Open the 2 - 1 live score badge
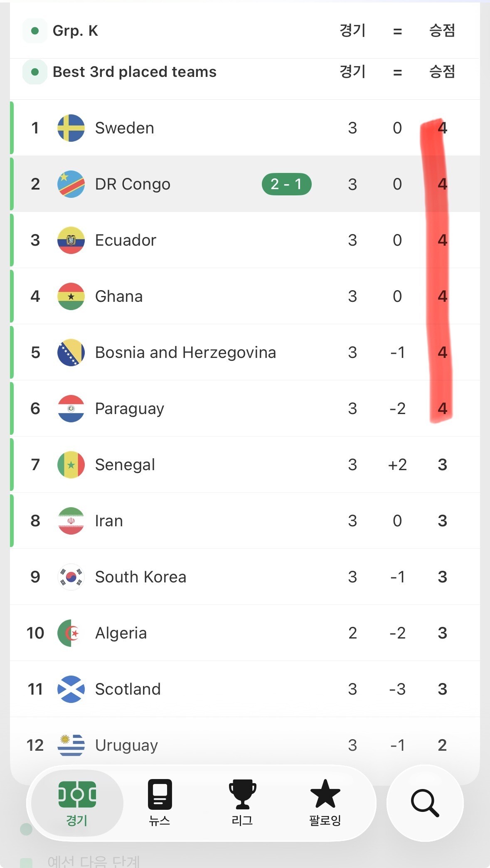Image resolution: width=490 pixels, height=868 pixels. pyautogui.click(x=287, y=184)
